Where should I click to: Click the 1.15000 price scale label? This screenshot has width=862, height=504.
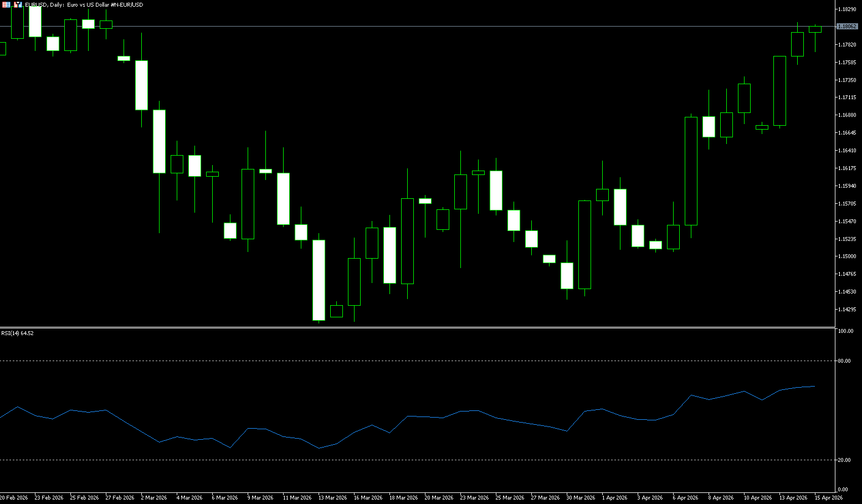847,256
